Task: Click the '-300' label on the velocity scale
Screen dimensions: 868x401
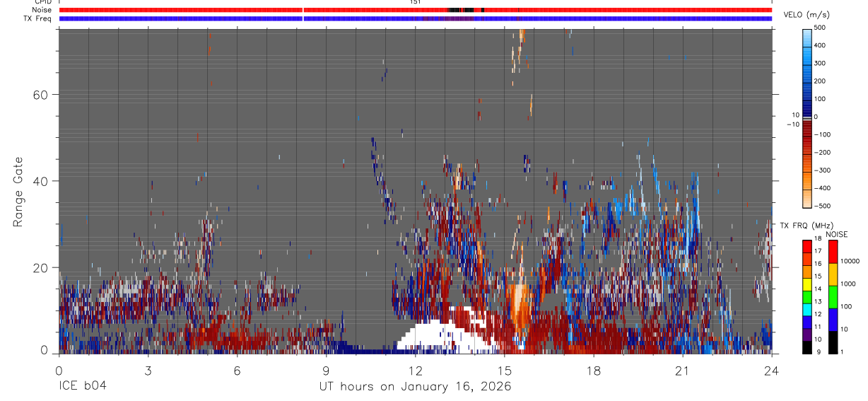Action: [821, 170]
